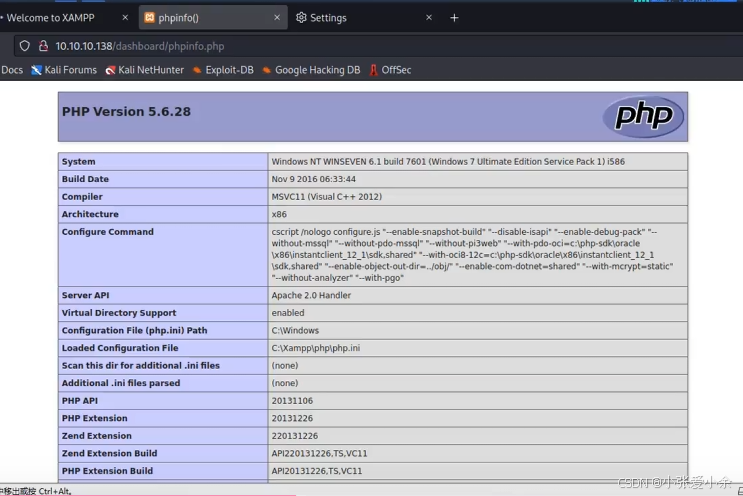Viewport: 743px width, 496px height.
Task: Click the PHP Extension Build label
Action: point(108,471)
